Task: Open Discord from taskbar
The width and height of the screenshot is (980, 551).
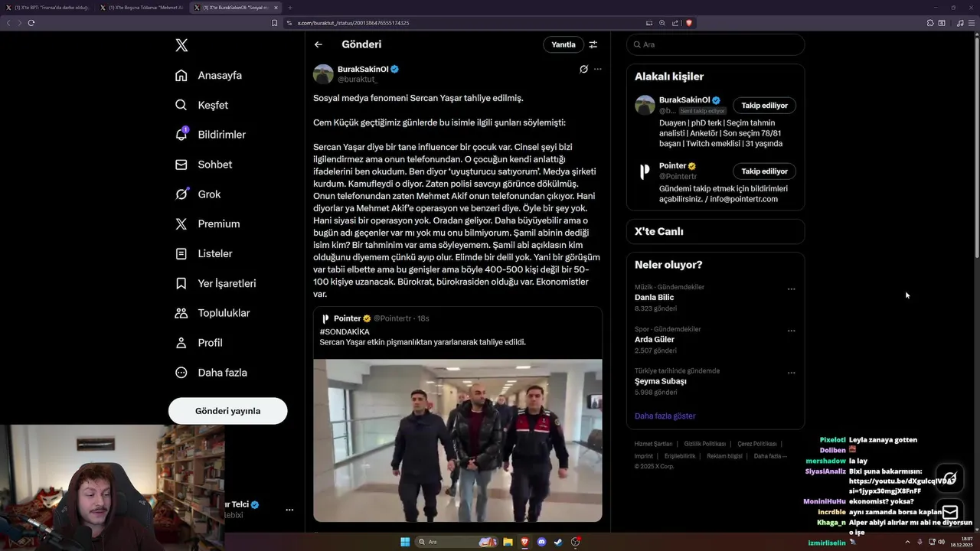Action: pyautogui.click(x=541, y=542)
